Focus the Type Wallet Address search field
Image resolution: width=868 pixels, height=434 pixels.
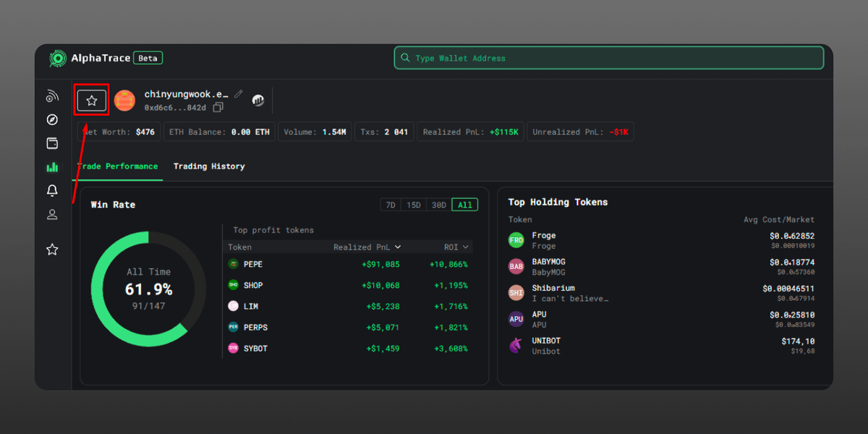coord(609,58)
